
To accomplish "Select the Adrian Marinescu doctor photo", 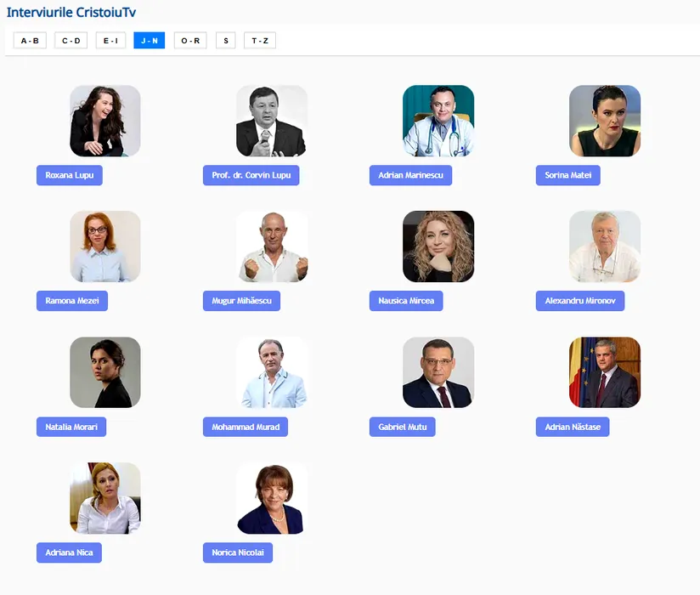I will tap(438, 121).
